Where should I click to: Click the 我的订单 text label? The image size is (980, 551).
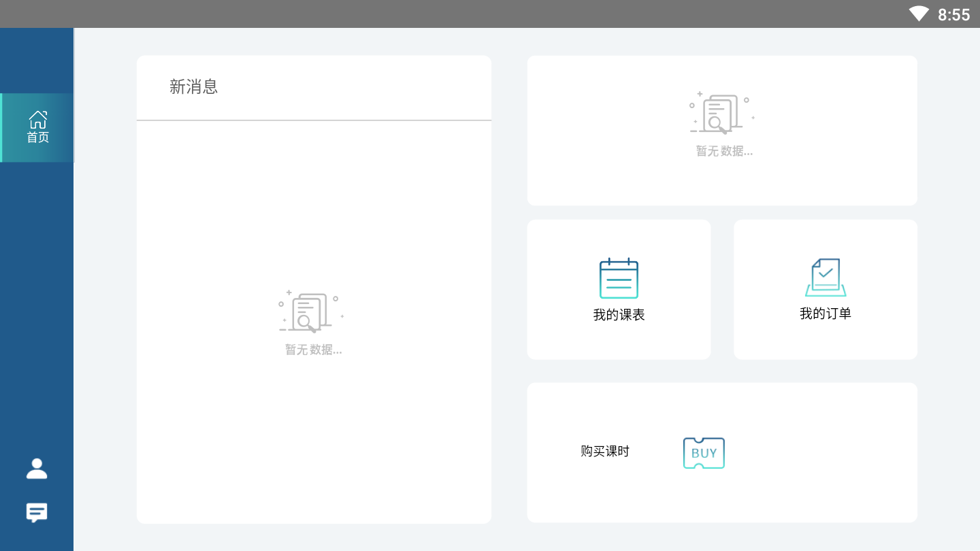pyautogui.click(x=825, y=314)
